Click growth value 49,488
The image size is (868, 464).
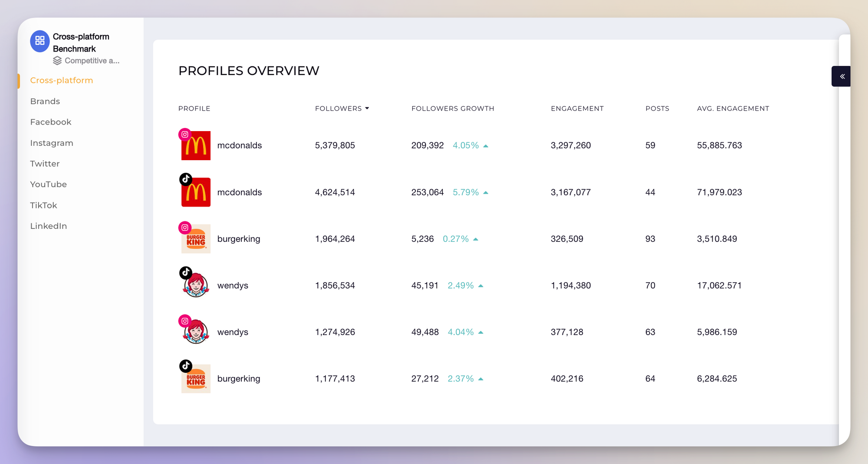click(x=425, y=332)
